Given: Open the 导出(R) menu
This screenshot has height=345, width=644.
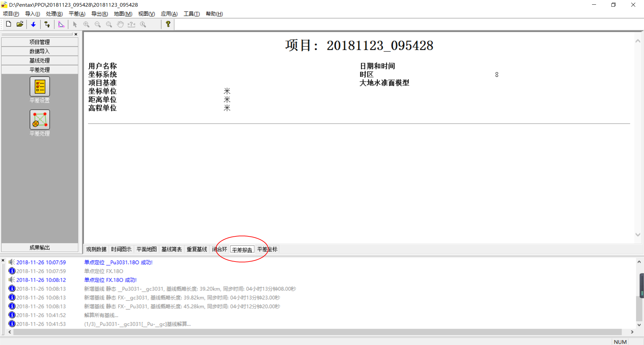Looking at the screenshot, I should tap(99, 14).
